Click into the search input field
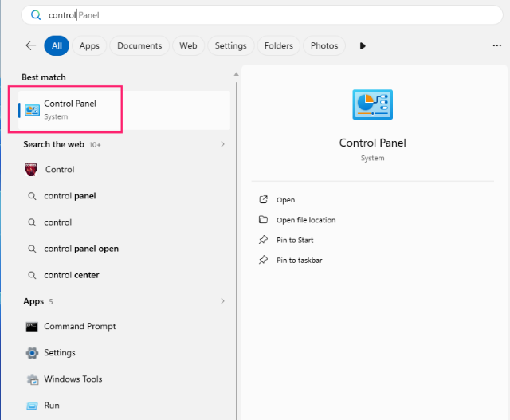Viewport: 510px width, 420px height. 262,15
